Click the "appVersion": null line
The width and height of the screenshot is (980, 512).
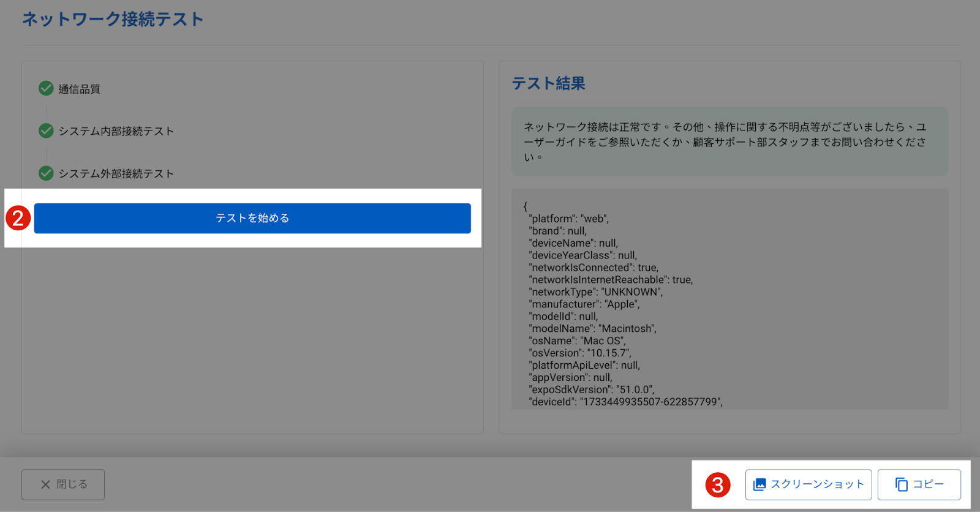point(570,378)
